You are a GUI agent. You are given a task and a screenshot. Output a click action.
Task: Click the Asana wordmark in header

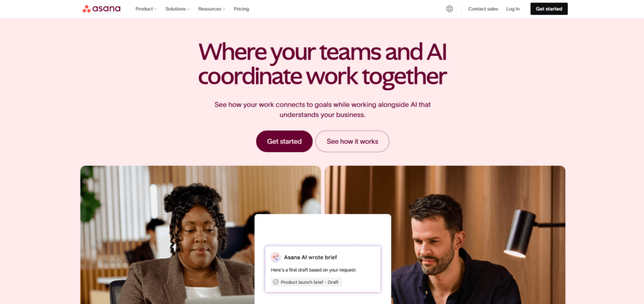click(107, 9)
